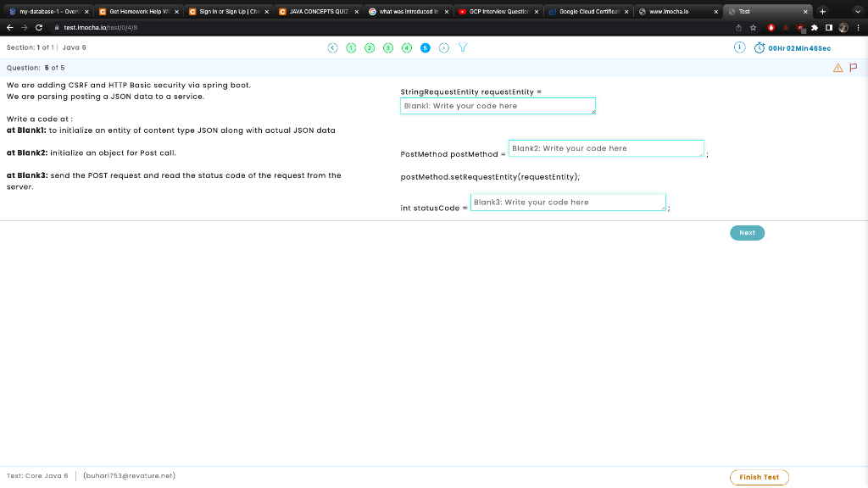Click 'at Blank1:' instruction text
The height and width of the screenshot is (488, 868).
point(26,130)
